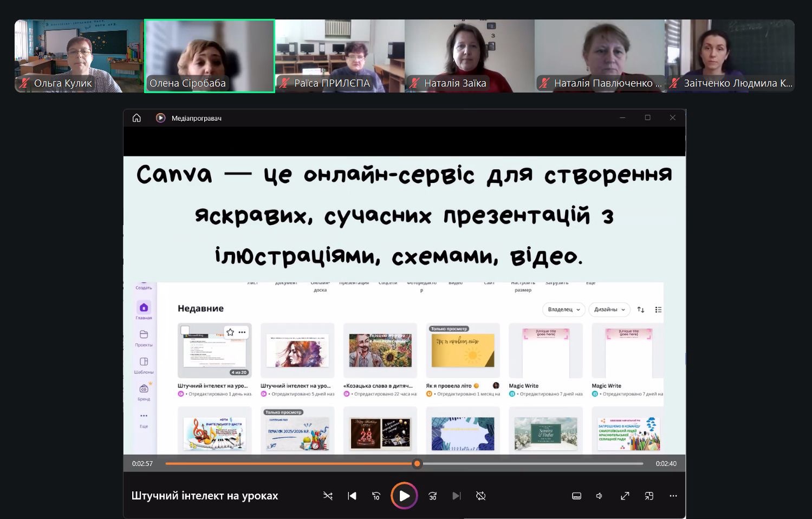Viewport: 812px width, 519px height.
Task: Click the 4 из 20 page counter badge
Action: (239, 372)
